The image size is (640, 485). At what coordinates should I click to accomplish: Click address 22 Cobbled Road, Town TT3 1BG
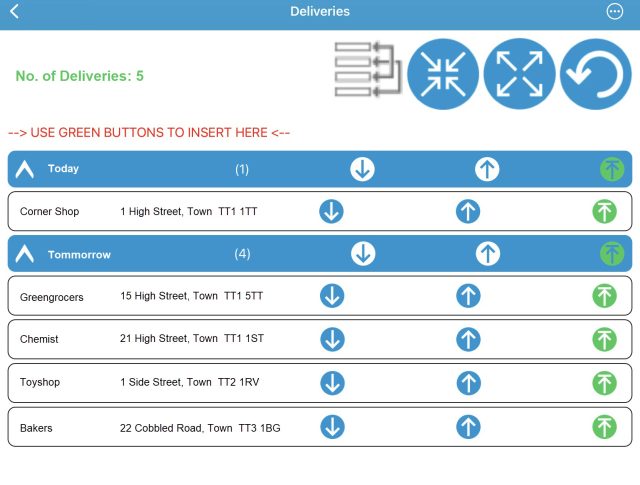pyautogui.click(x=200, y=428)
